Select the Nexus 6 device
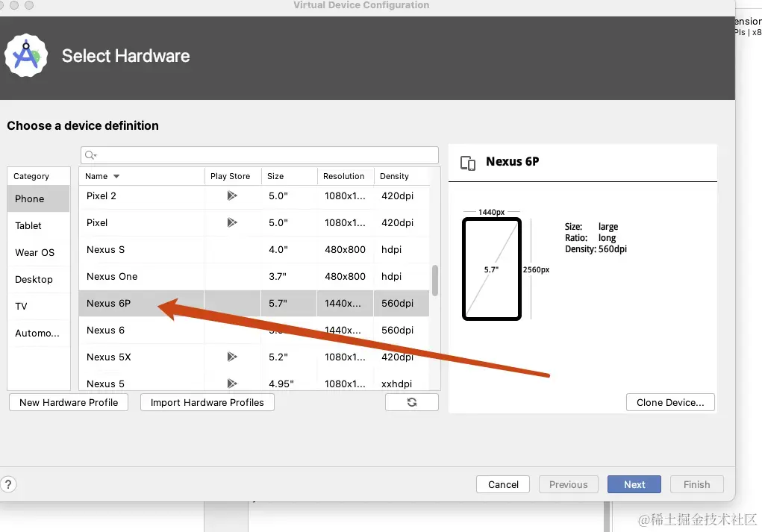 click(x=254, y=330)
